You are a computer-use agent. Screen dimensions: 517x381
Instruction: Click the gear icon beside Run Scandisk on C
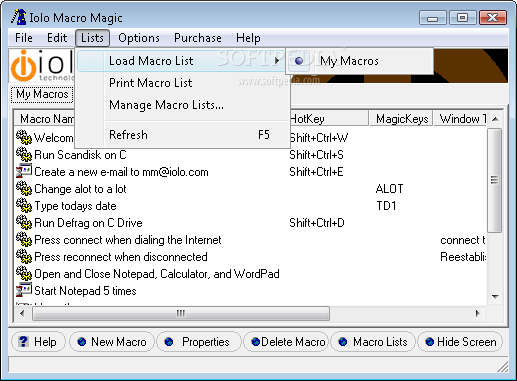[x=24, y=154]
